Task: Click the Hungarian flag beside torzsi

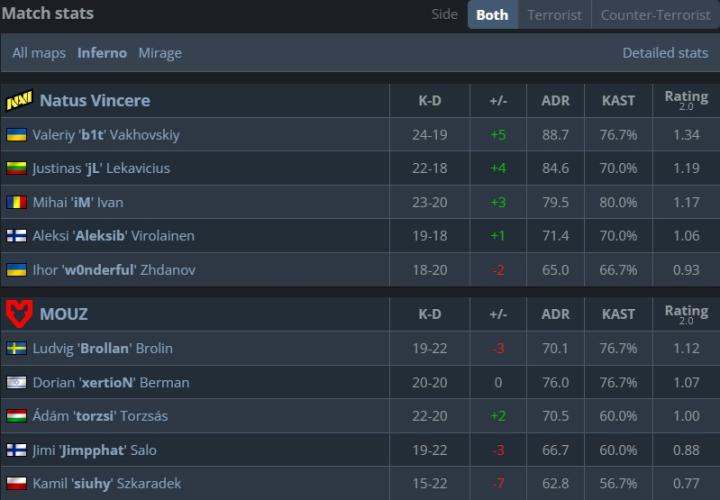Action: pyautogui.click(x=16, y=417)
